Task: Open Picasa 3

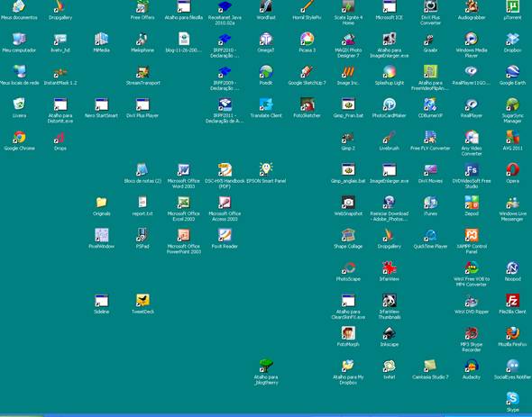Action: click(307, 39)
